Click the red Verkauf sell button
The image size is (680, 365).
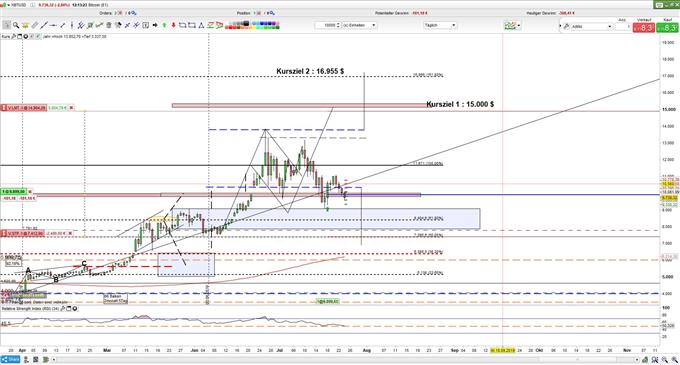coord(644,27)
